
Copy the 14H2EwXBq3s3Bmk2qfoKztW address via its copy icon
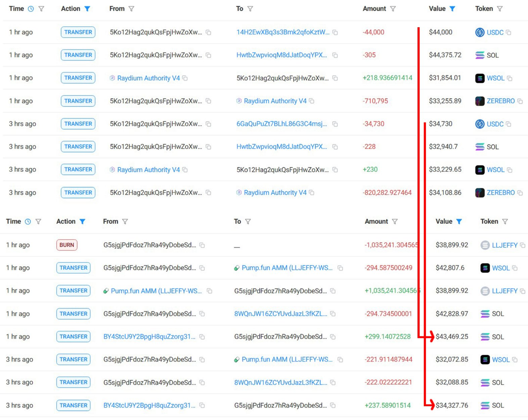tap(335, 33)
